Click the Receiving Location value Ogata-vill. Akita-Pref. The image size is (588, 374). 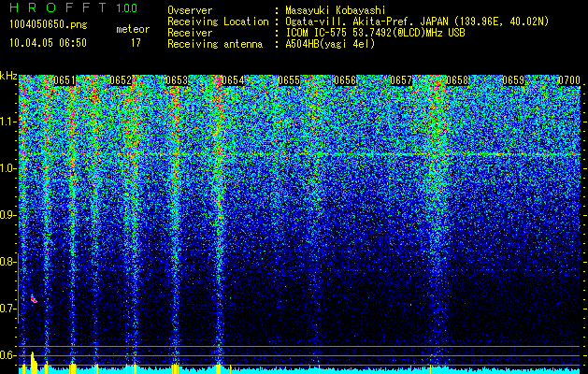point(351,22)
